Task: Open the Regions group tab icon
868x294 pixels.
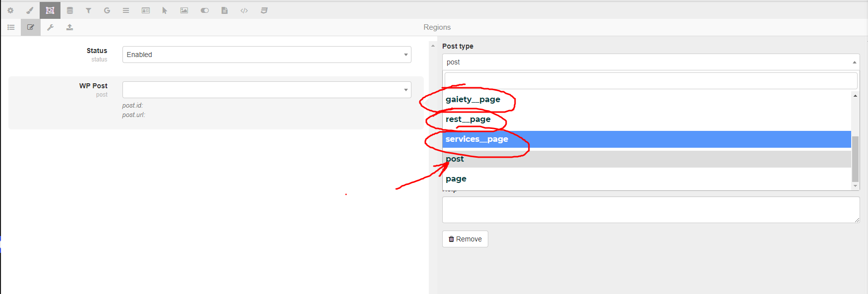Action: tap(50, 10)
